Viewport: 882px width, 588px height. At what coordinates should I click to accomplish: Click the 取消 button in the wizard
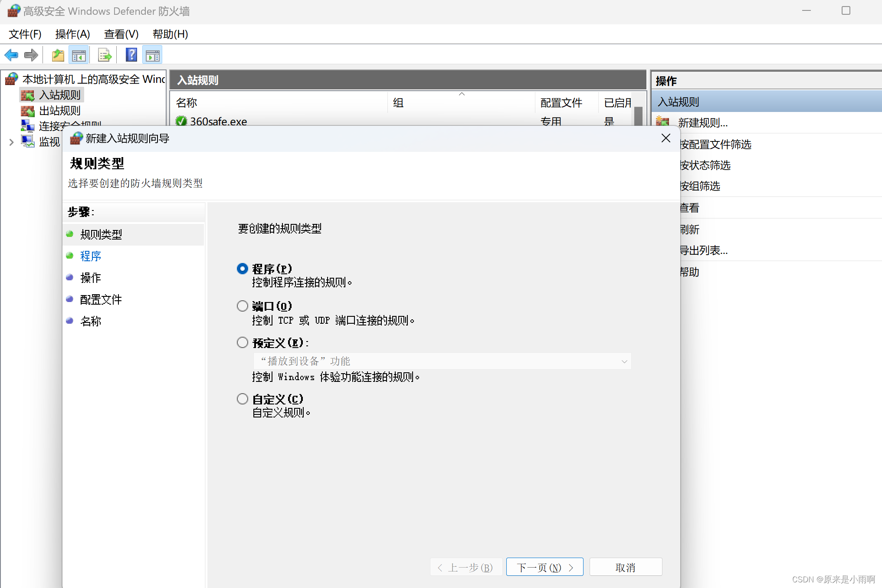(626, 567)
